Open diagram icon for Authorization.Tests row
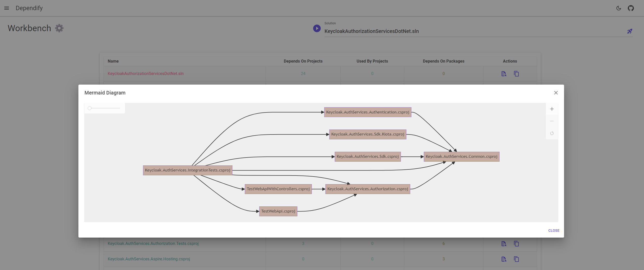The image size is (644, 270). tap(504, 244)
